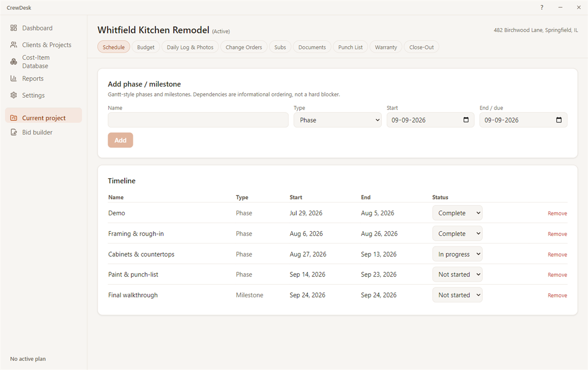Switch to the Budget tab
The width and height of the screenshot is (588, 370).
click(x=146, y=47)
